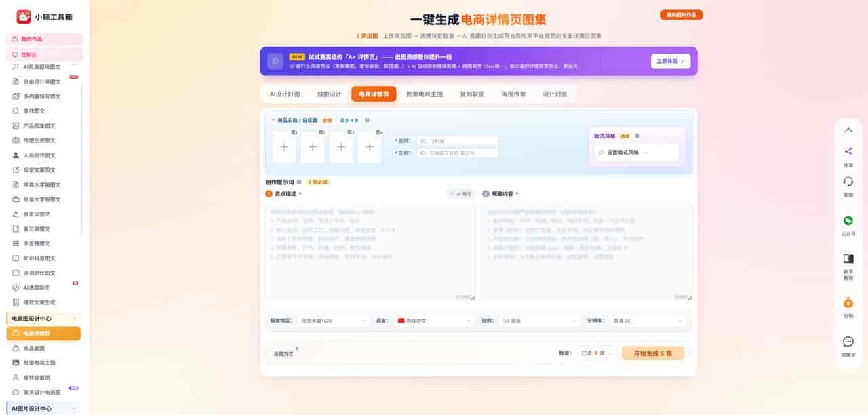This screenshot has height=415, width=868.
Task: Open 产品图生图文 sidebar item
Action: (43, 125)
